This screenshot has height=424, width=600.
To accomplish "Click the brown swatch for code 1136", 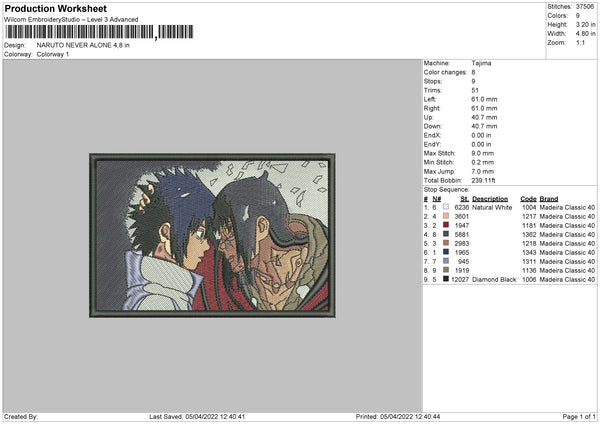I will (x=446, y=270).
